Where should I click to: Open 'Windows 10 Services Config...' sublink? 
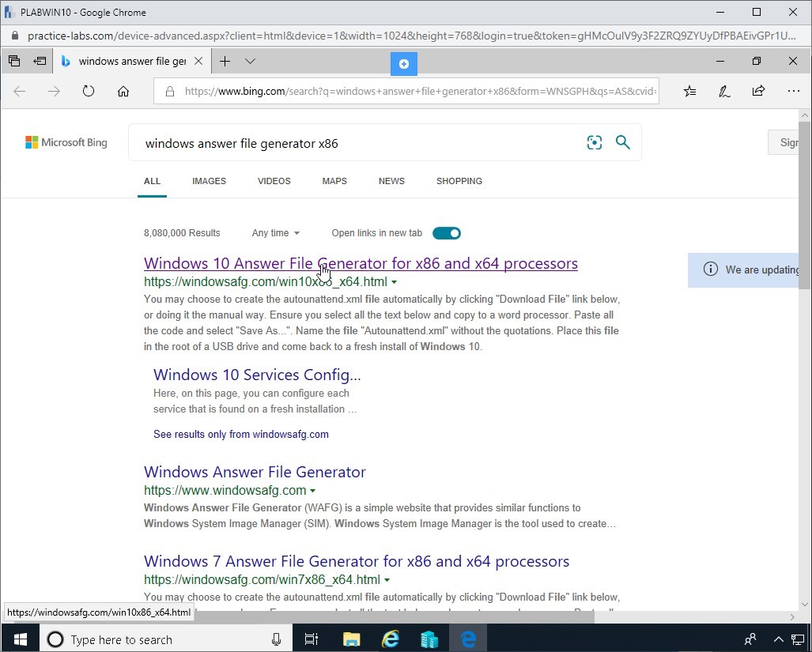pos(257,375)
